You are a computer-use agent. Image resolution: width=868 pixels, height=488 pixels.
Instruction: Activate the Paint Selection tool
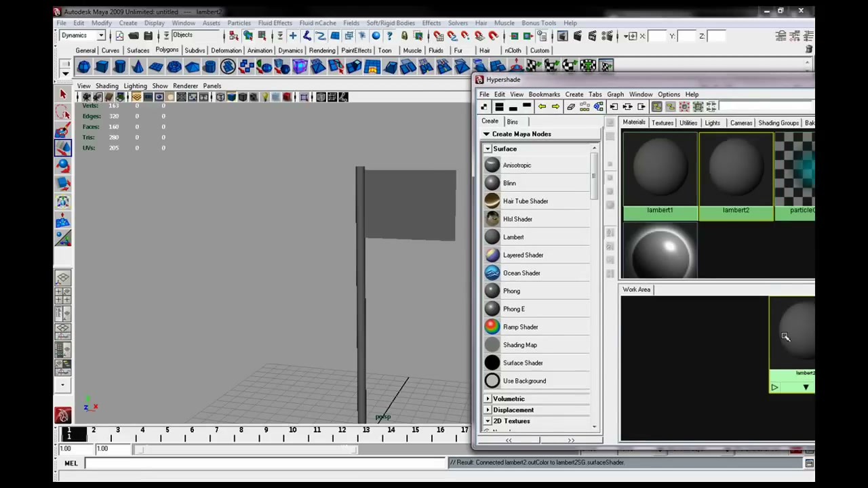tap(63, 130)
